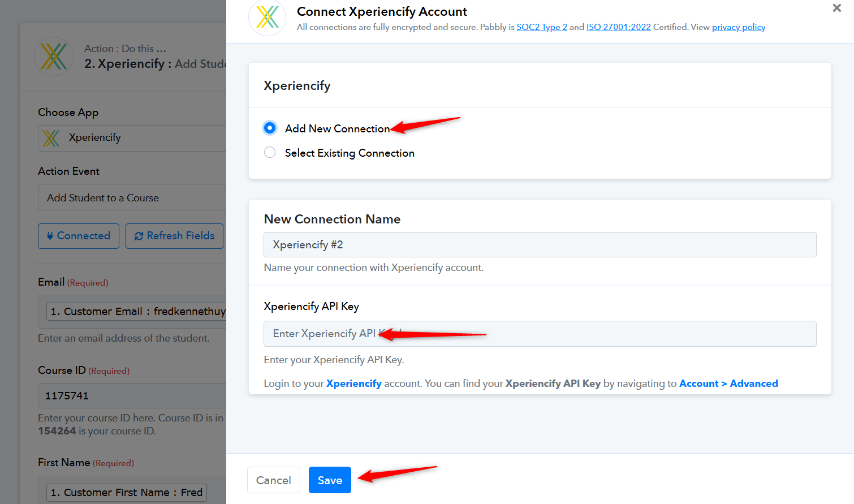
Task: Click the Connected button
Action: 79,236
